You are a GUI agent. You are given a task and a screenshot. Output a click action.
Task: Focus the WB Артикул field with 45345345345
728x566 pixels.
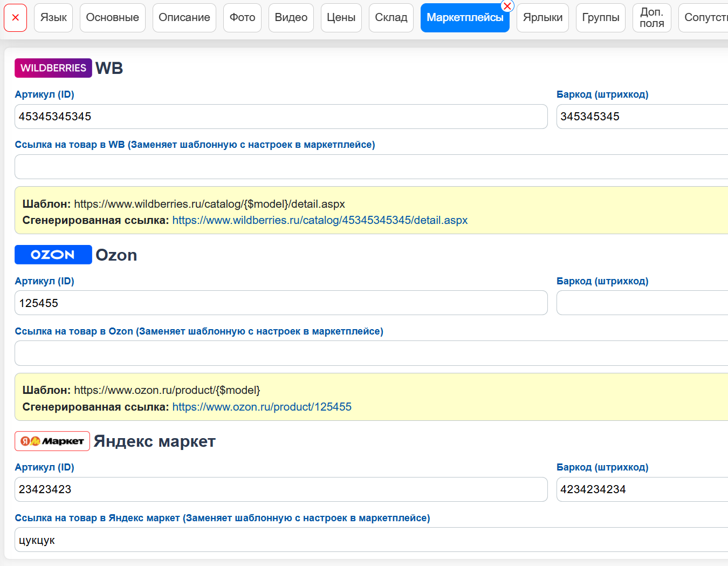point(281,117)
